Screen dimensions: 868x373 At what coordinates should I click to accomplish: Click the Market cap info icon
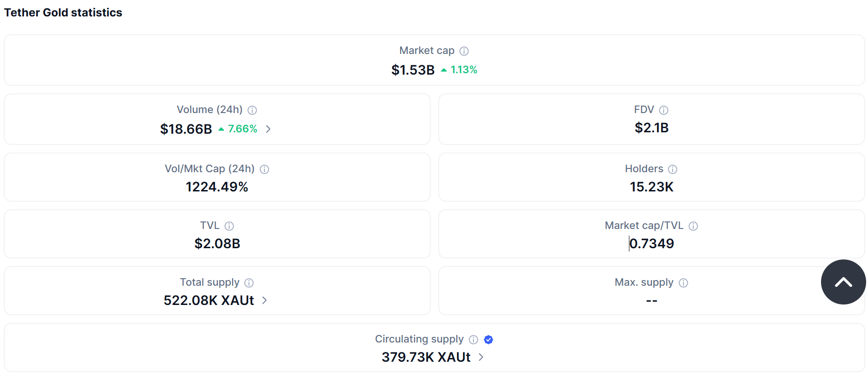(464, 51)
